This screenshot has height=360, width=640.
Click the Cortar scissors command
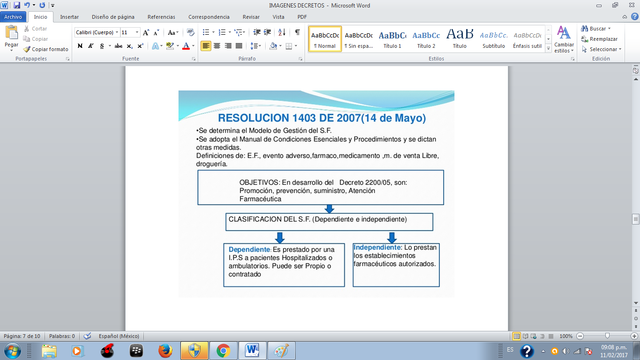pos(36,29)
